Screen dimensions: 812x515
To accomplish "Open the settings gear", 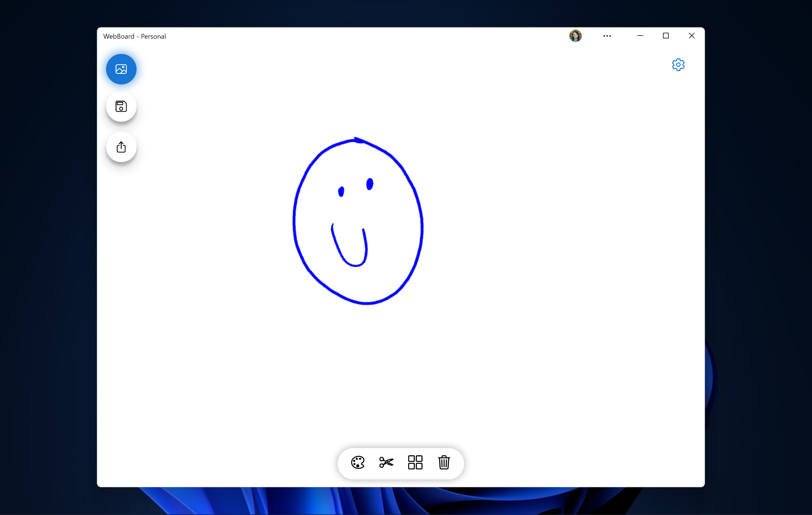I will 678,64.
